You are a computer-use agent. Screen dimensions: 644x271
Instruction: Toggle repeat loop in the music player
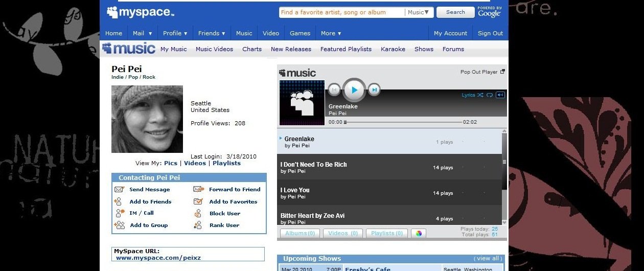(490, 95)
